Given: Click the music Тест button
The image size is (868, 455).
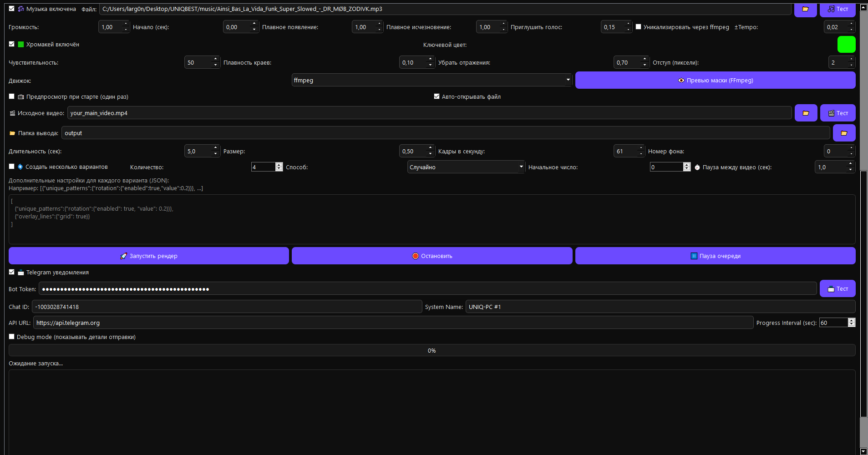Looking at the screenshot, I should pos(838,9).
